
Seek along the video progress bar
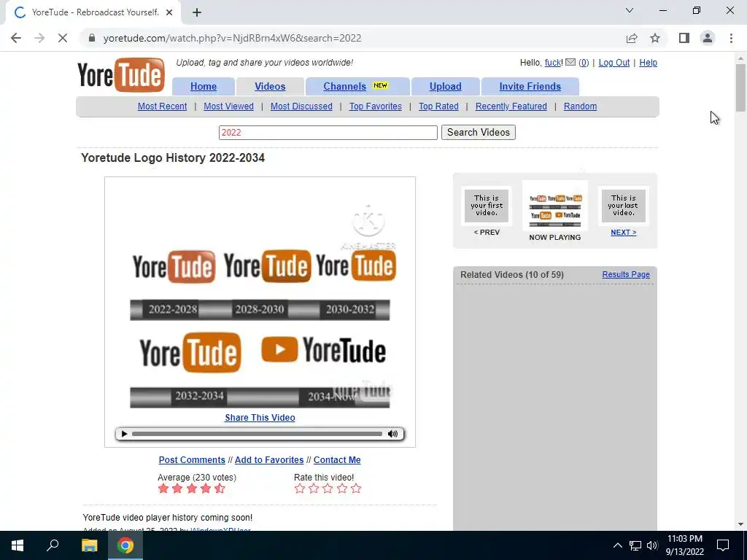pyautogui.click(x=257, y=434)
